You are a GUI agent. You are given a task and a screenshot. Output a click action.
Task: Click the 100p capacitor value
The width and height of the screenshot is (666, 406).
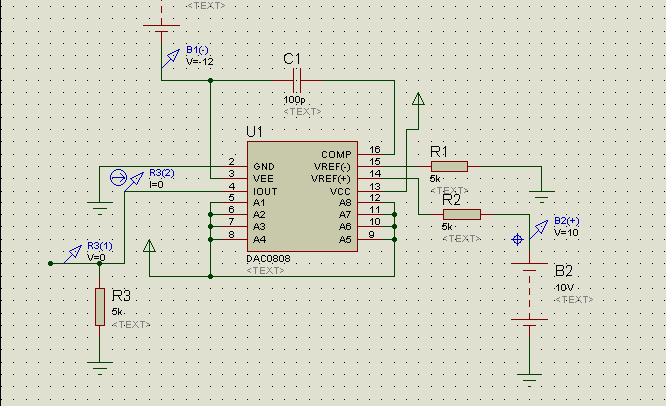(294, 100)
